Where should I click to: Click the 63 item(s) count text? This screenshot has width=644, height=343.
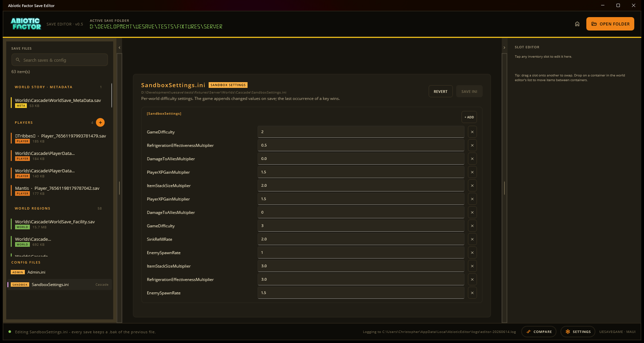tap(20, 72)
